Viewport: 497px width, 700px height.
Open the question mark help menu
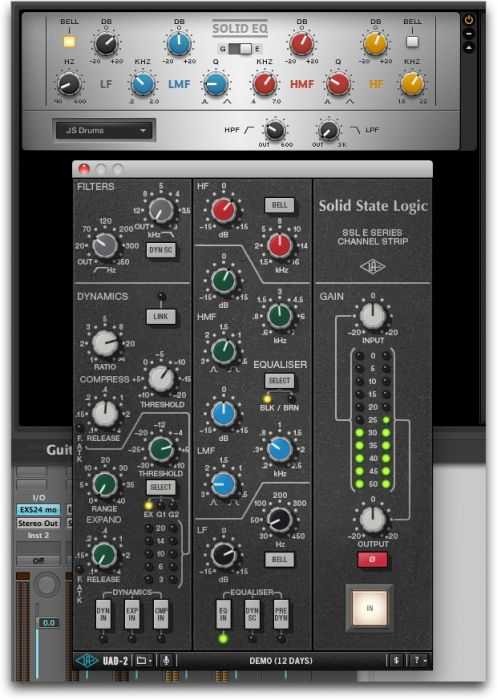click(x=419, y=660)
